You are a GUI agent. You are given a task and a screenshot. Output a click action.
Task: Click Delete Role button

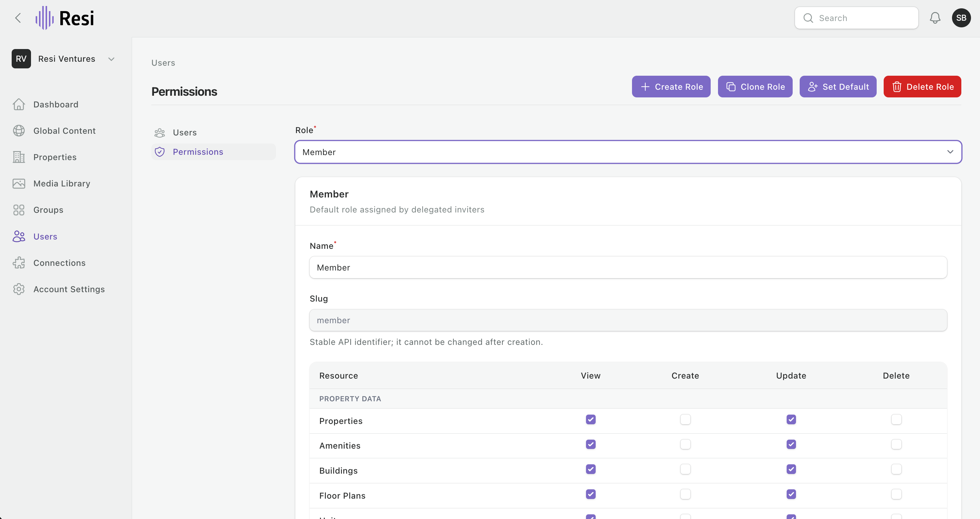pyautogui.click(x=922, y=86)
